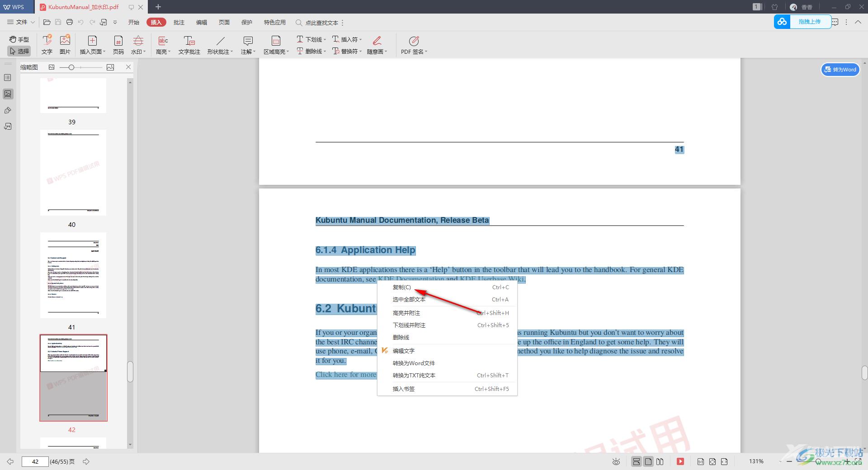This screenshot has width=868, height=470.
Task: Open page 39 thumbnail
Action: pyautogui.click(x=73, y=95)
